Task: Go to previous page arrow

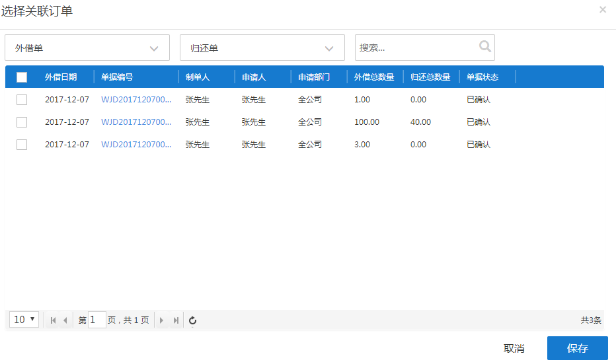Action: pos(65,320)
